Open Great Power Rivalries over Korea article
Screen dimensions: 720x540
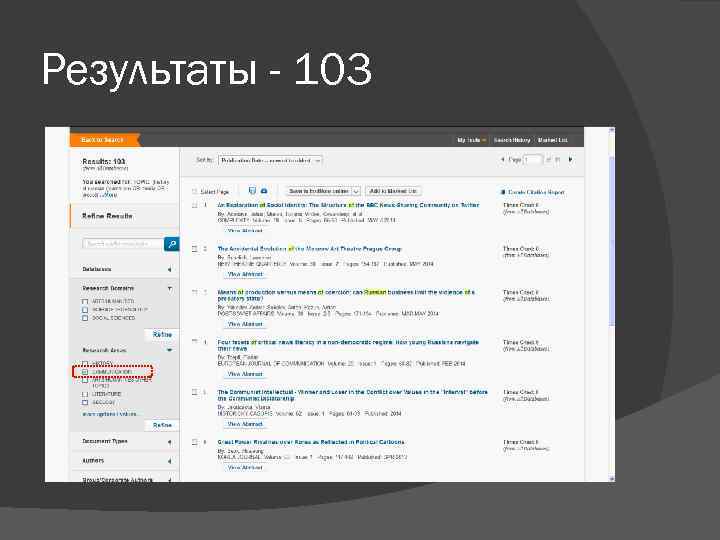[x=311, y=442]
